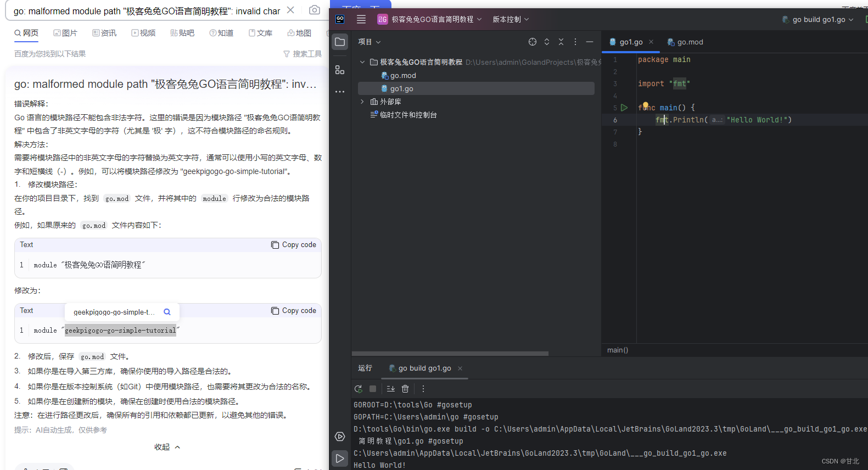The width and height of the screenshot is (868, 470).
Task: Hide the project panel with minus icon
Action: click(590, 42)
